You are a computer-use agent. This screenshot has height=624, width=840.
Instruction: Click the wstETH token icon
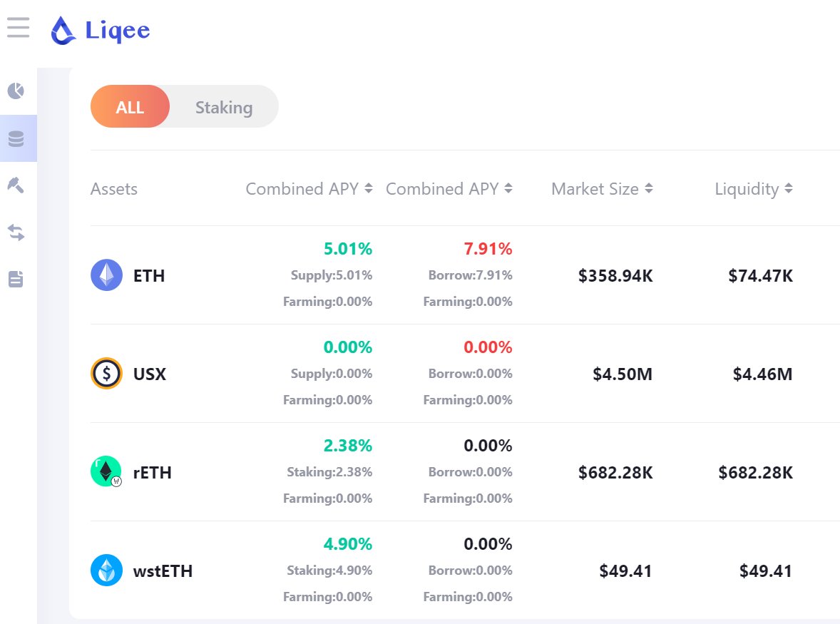[x=107, y=570]
